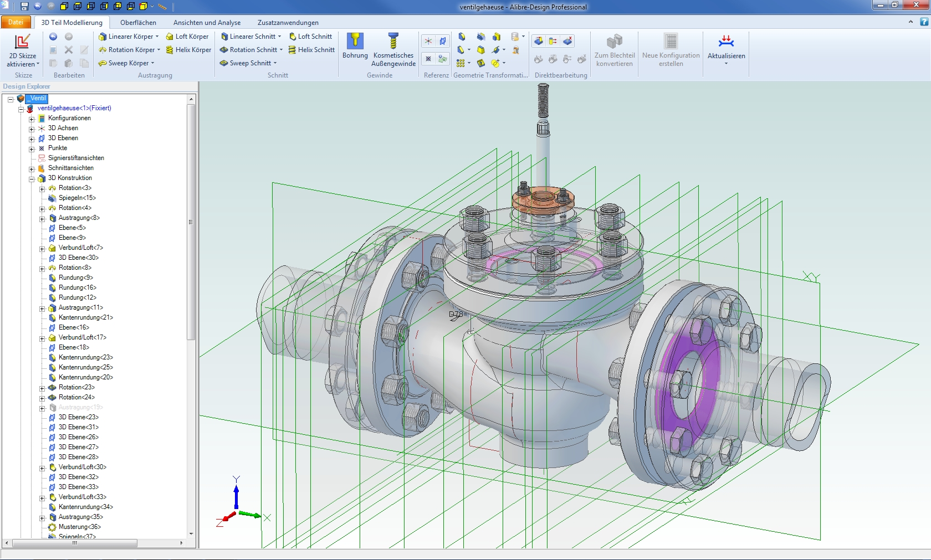
Task: Open help via the question mark icon
Action: click(x=924, y=22)
